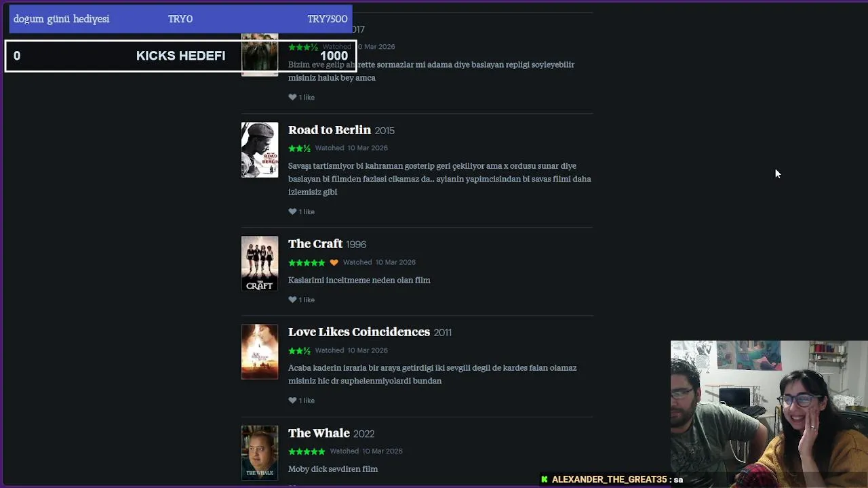The width and height of the screenshot is (868, 488).
Task: Click The Whale poster thumbnail
Action: [x=260, y=453]
